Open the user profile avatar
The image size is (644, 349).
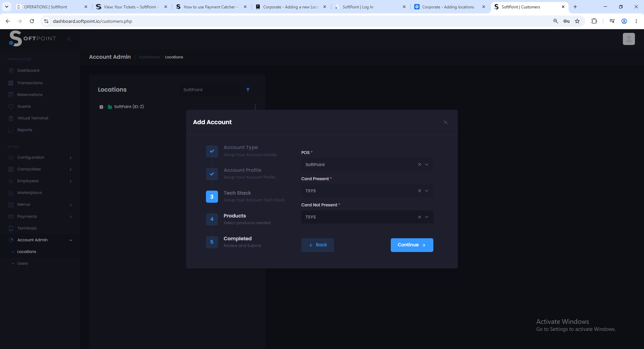pos(629,39)
